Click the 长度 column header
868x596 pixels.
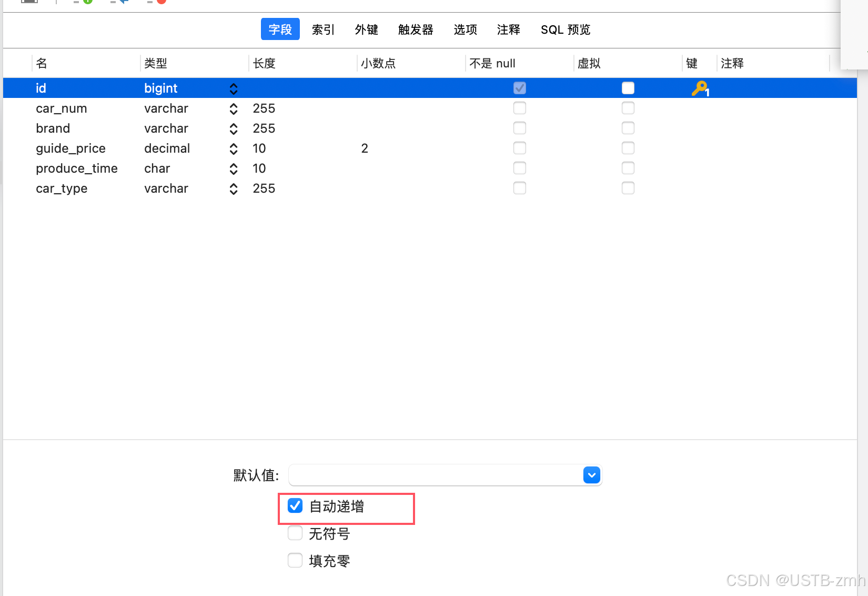(264, 63)
